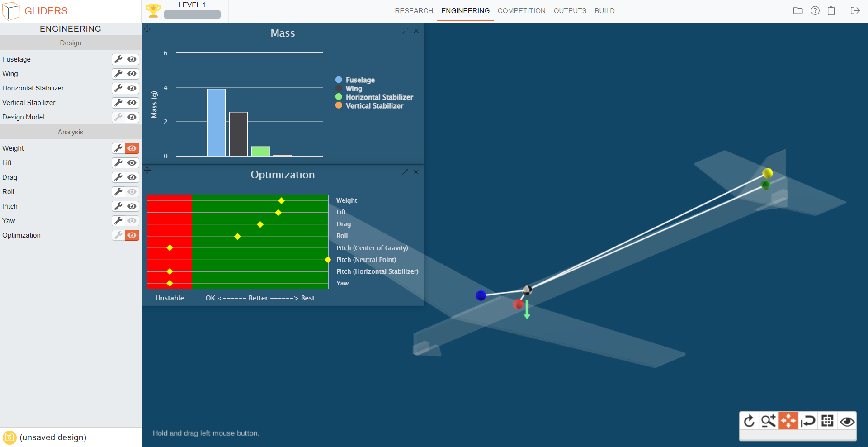This screenshot has width=868, height=447.
Task: Click the Fuselage legend color dot
Action: click(339, 80)
